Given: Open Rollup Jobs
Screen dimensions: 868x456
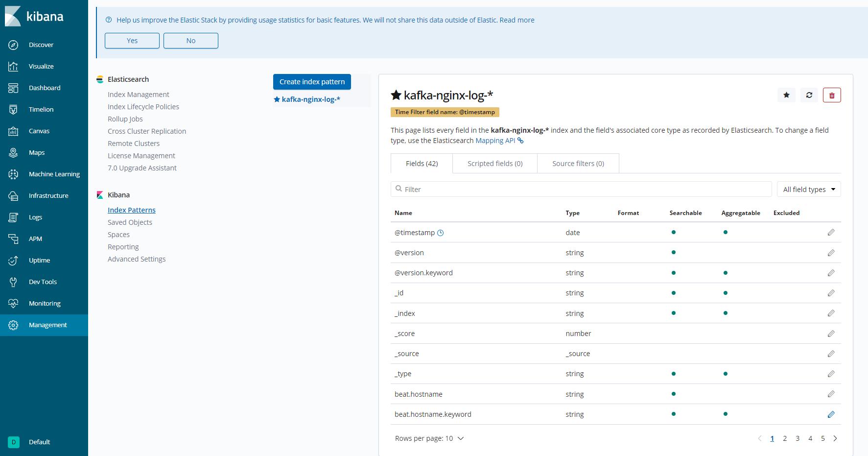Looking at the screenshot, I should tap(125, 119).
